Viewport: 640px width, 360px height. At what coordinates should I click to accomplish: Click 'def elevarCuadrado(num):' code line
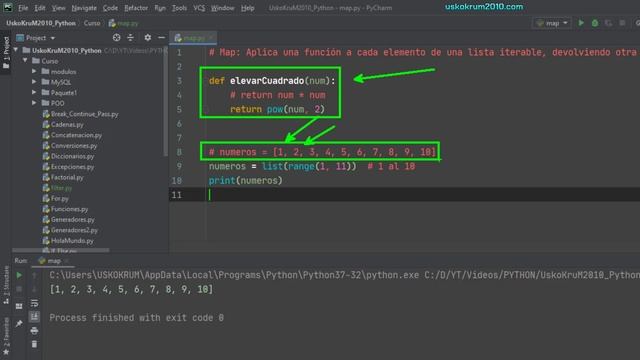pos(272,80)
